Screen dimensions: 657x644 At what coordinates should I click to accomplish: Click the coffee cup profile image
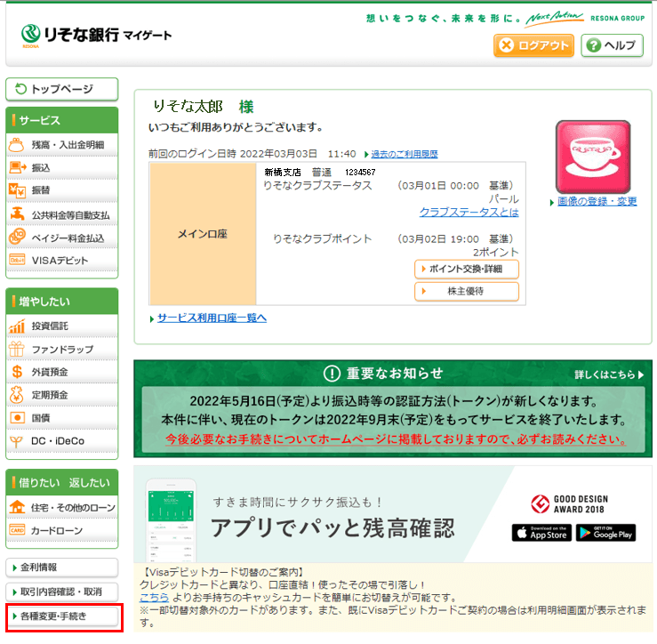pyautogui.click(x=593, y=157)
